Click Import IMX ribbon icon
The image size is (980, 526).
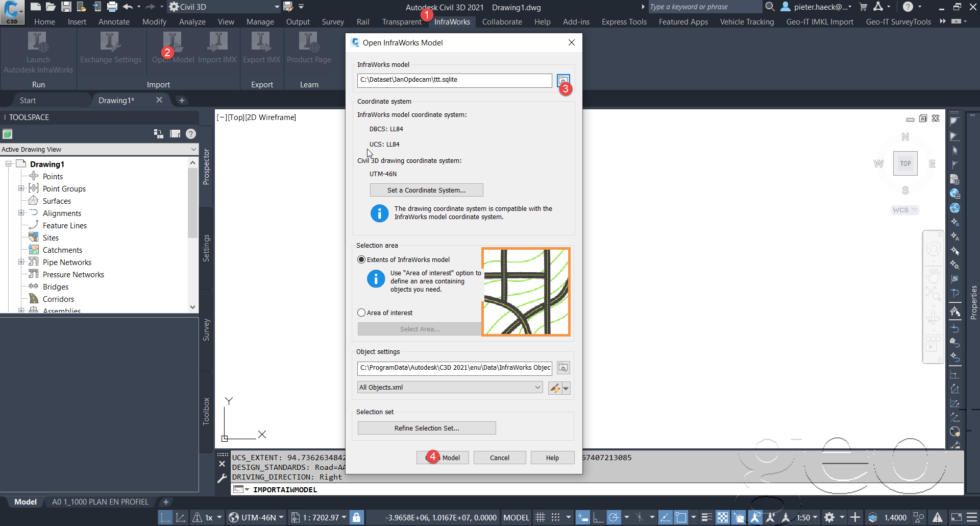click(x=217, y=49)
